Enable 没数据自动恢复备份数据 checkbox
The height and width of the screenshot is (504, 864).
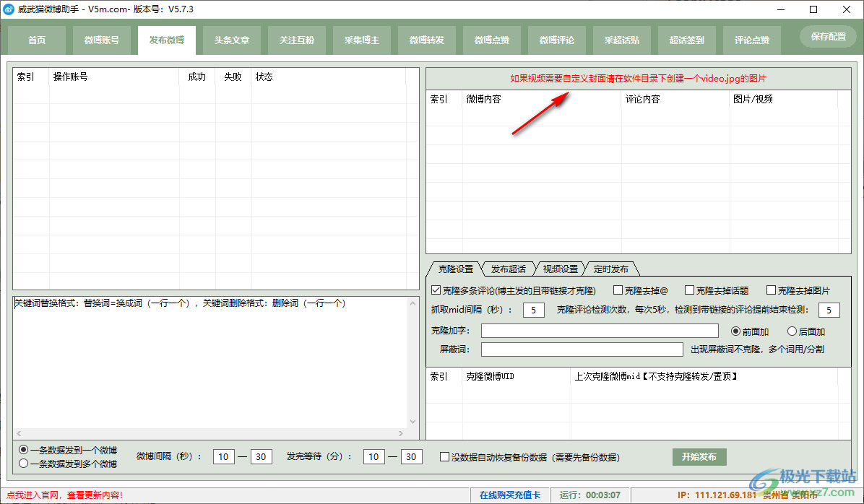pos(444,456)
